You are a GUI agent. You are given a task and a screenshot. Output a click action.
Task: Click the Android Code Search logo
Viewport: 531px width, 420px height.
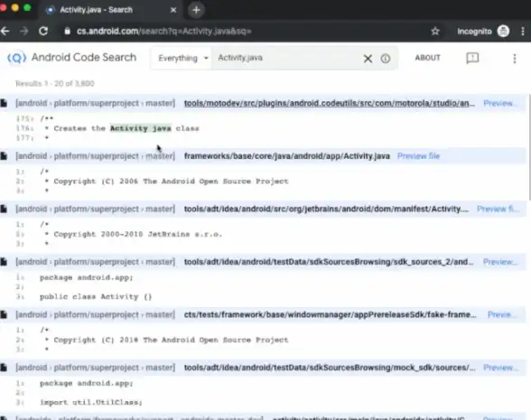(72, 58)
